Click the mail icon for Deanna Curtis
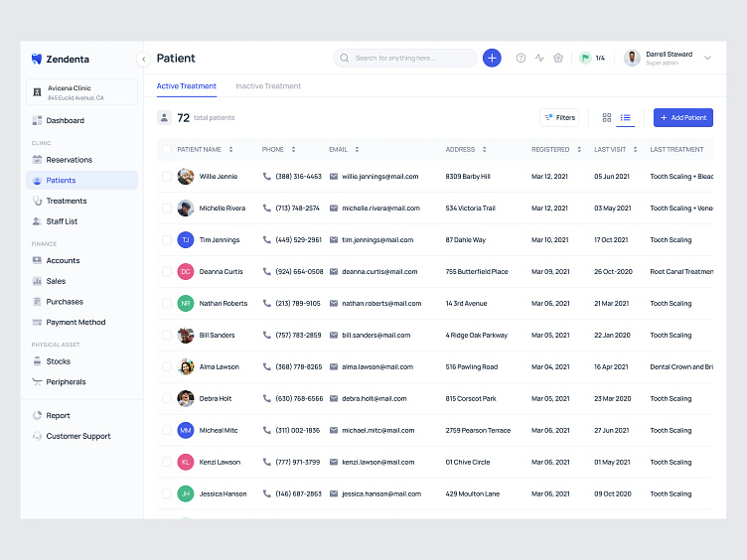747x560 pixels. [x=334, y=272]
